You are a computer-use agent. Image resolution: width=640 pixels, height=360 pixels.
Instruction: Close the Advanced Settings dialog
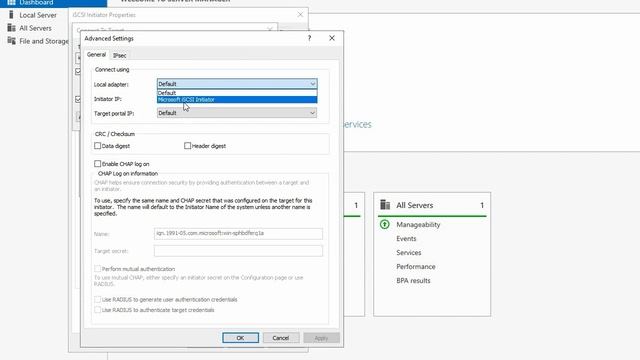(x=332, y=38)
